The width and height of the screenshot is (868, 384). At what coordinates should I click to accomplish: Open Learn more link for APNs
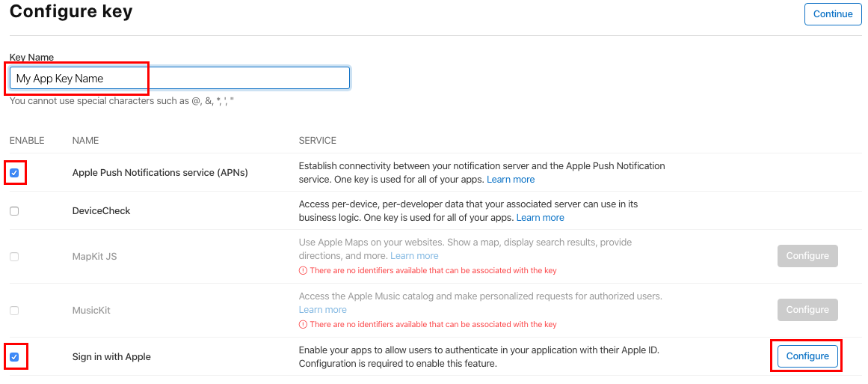(x=511, y=180)
